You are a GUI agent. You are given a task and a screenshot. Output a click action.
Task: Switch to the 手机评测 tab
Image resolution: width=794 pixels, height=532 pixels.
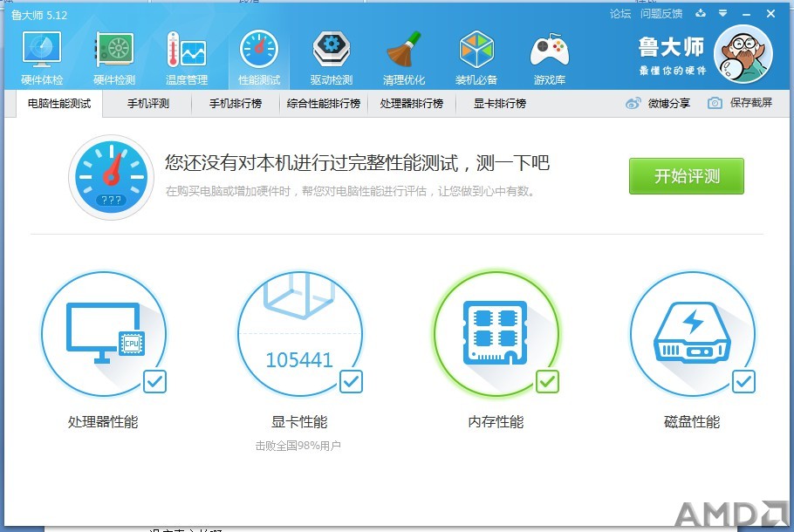click(x=147, y=104)
